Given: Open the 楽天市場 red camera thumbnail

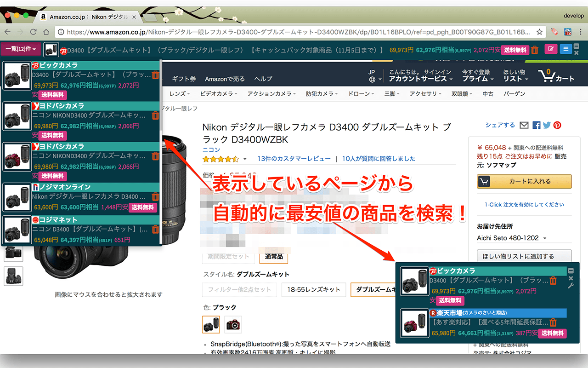Looking at the screenshot, I should point(415,323).
